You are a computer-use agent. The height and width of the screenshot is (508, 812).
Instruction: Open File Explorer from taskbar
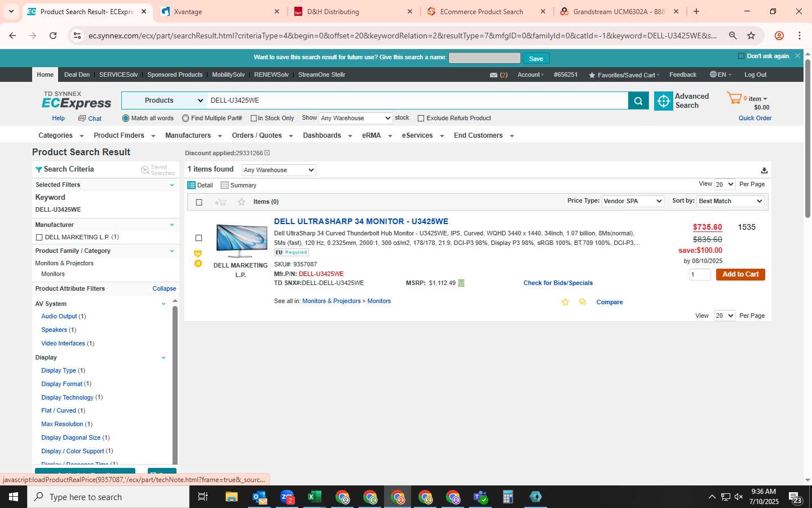(x=232, y=497)
